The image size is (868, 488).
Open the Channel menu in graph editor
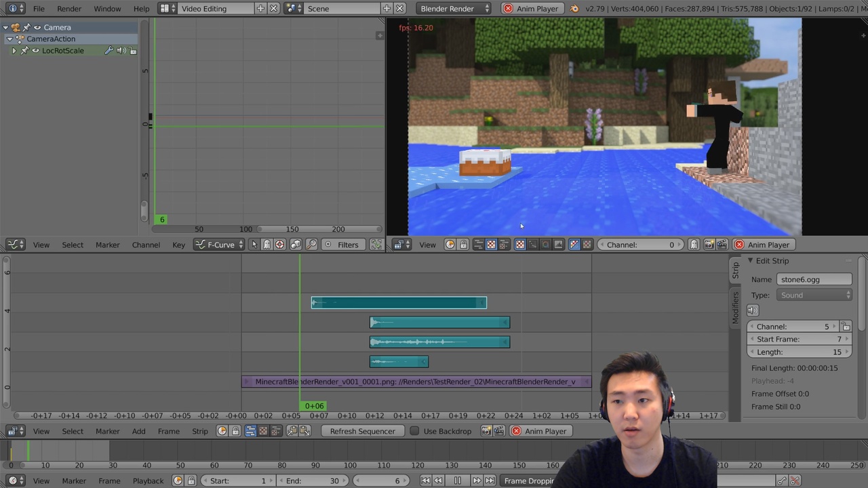click(x=146, y=245)
